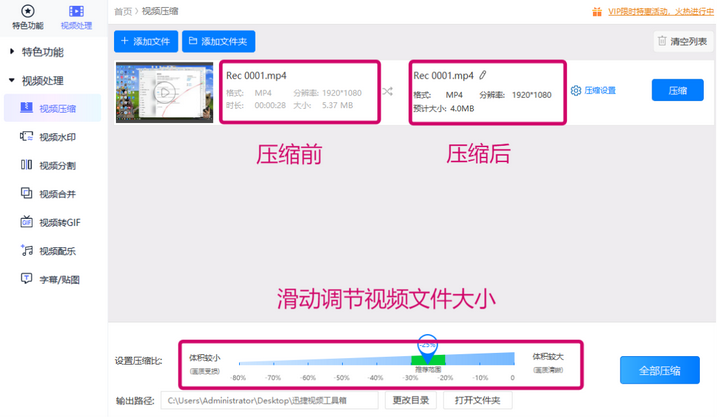Click the 添加文件 button
The width and height of the screenshot is (720, 418).
click(146, 41)
